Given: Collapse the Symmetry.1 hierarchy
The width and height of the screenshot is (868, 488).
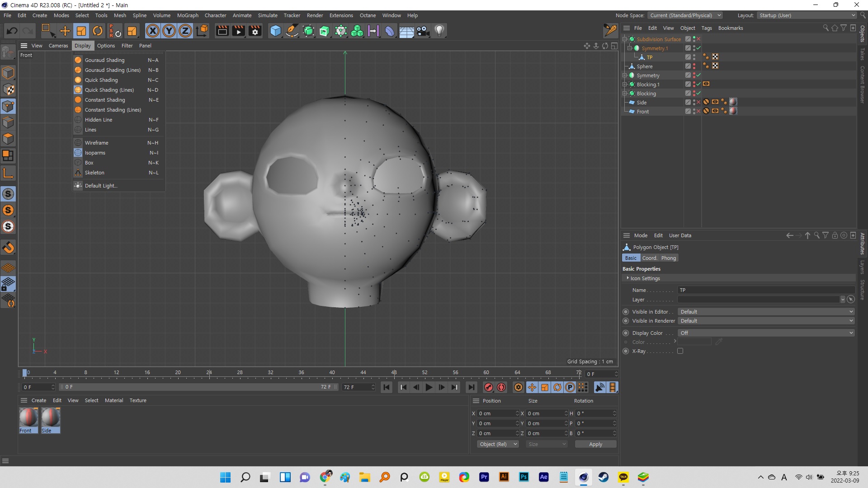Looking at the screenshot, I should pyautogui.click(x=629, y=48).
